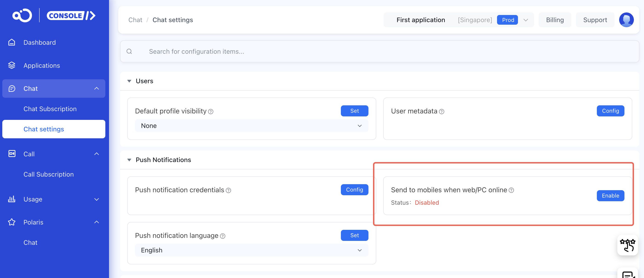Click the Billing button
Viewport: 644px width, 278px height.
coord(555,20)
